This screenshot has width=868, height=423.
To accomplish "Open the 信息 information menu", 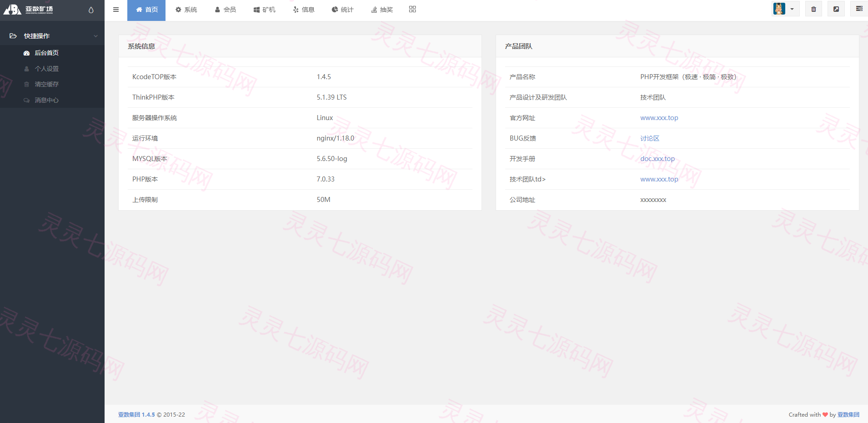I will click(303, 10).
